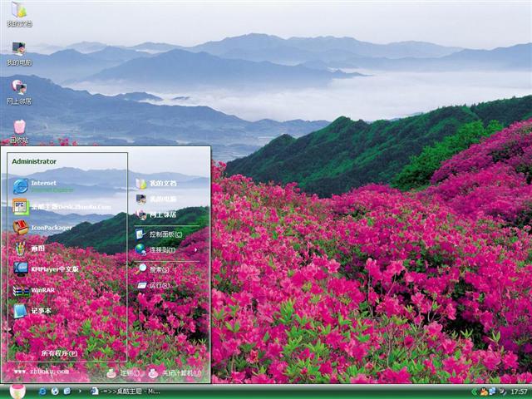Open 网上邻居 in Start menu right column
This screenshot has width=532, height=399.
pyautogui.click(x=156, y=214)
